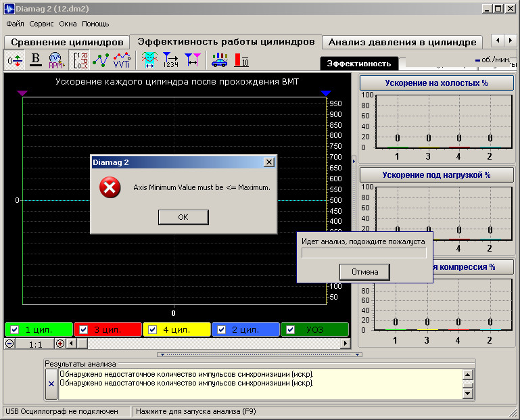Click status text Нажмите для запуска анализа (F9)
This screenshot has width=520, height=420.
coord(195,411)
